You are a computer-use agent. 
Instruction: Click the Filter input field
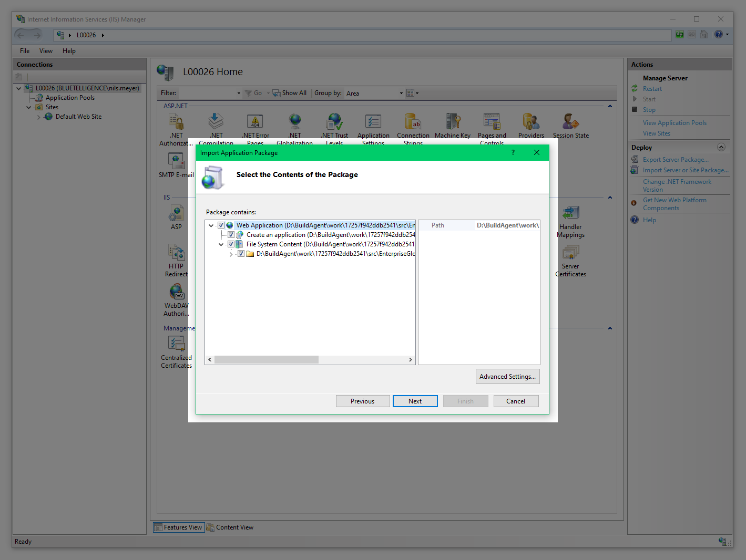[207, 94]
